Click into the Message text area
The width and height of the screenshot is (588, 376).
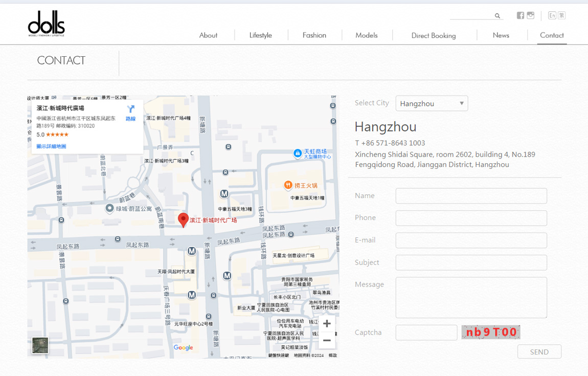tap(471, 298)
